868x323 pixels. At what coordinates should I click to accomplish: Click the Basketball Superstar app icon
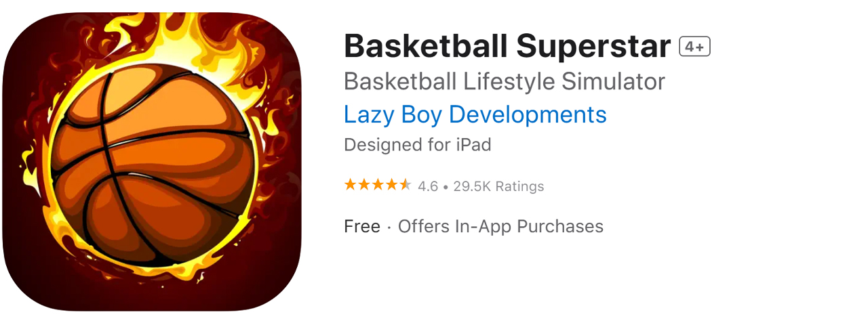pyautogui.click(x=152, y=162)
